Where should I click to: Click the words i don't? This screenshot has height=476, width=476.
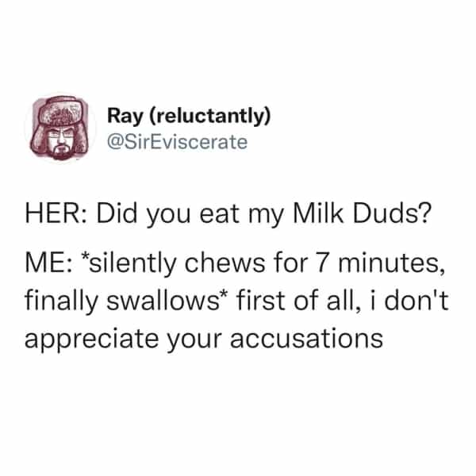coord(409,300)
